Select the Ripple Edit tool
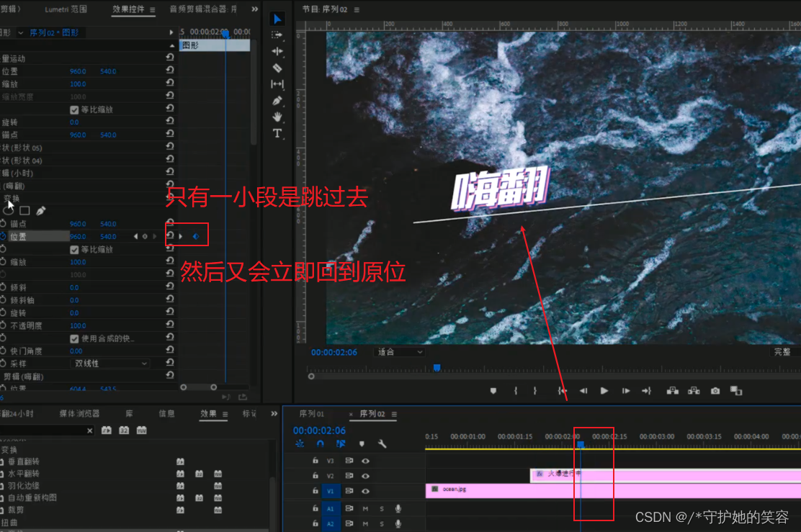This screenshot has width=801, height=532. point(277,51)
